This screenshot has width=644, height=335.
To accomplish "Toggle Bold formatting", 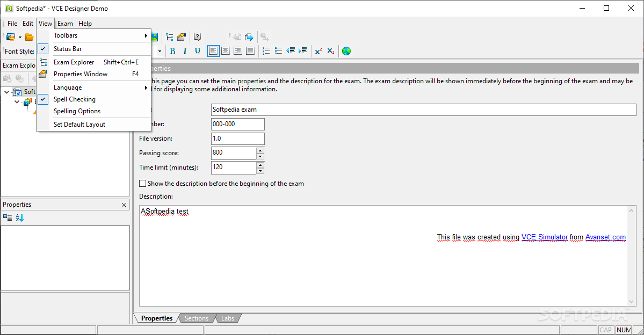I will 172,51.
